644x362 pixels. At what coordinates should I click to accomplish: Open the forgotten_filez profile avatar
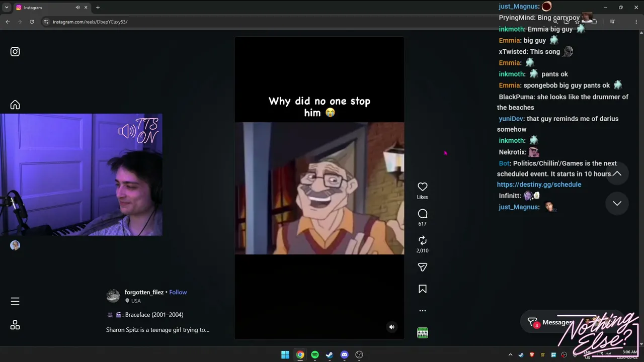(113, 296)
